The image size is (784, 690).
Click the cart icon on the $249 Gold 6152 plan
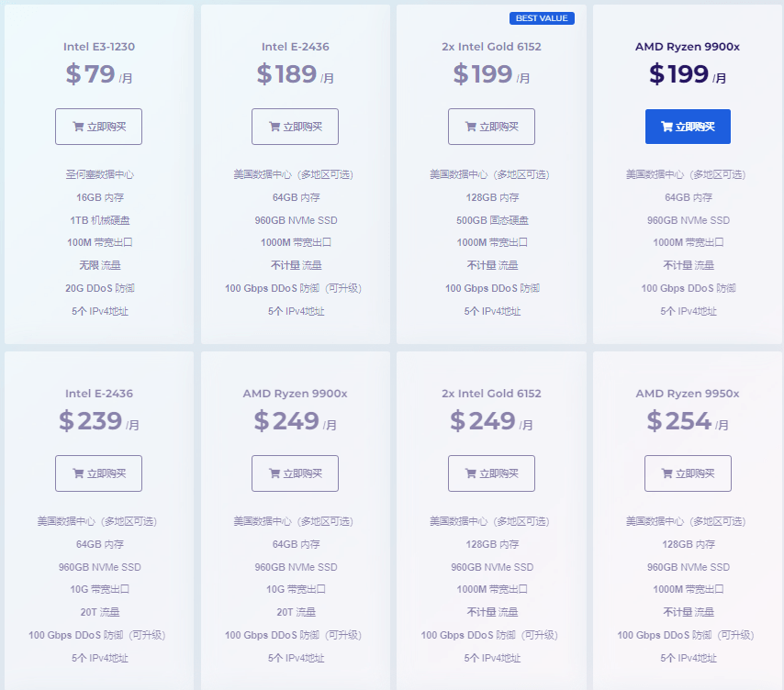[x=471, y=473]
